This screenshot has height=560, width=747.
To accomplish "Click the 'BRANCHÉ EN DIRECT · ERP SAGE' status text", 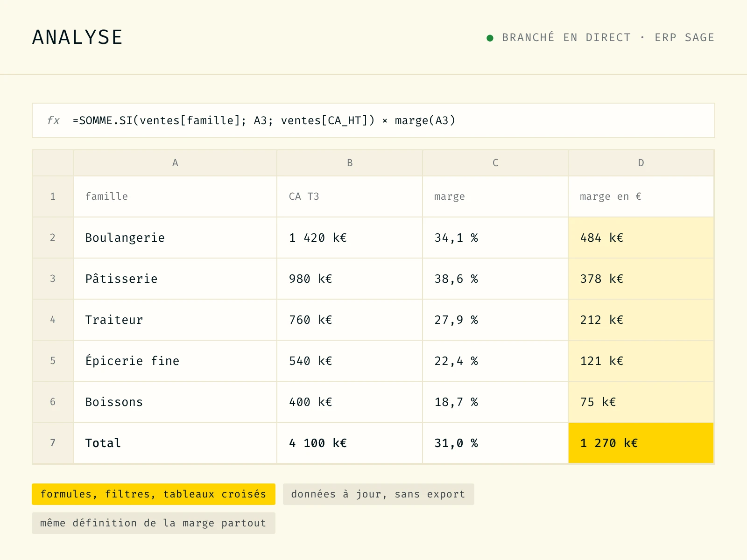I will (x=608, y=38).
